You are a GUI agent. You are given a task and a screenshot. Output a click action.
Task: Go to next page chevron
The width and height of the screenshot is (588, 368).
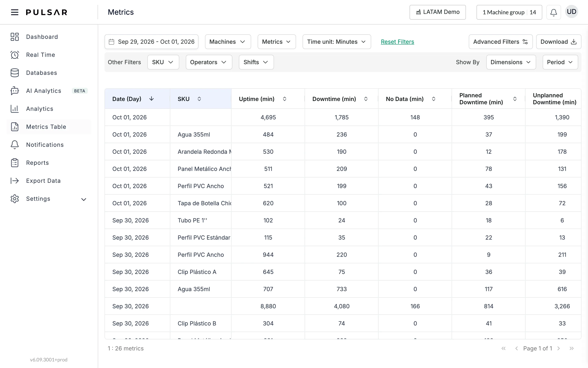[558, 348]
